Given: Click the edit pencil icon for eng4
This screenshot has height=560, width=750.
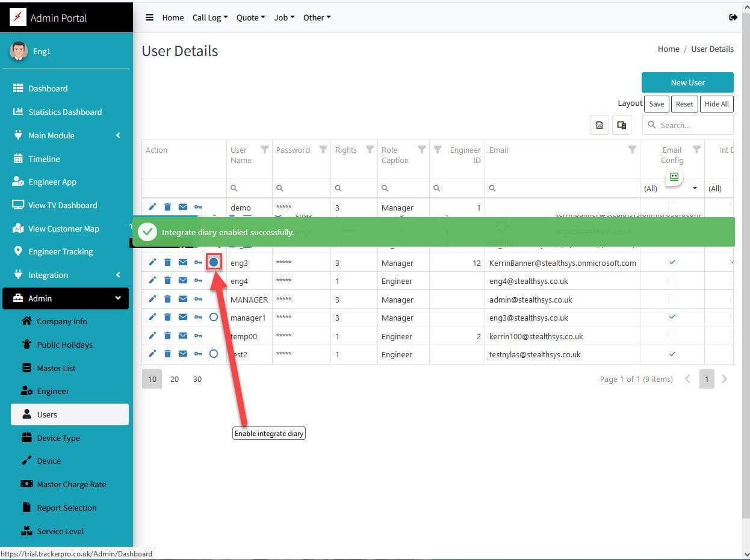Looking at the screenshot, I should click(x=152, y=280).
